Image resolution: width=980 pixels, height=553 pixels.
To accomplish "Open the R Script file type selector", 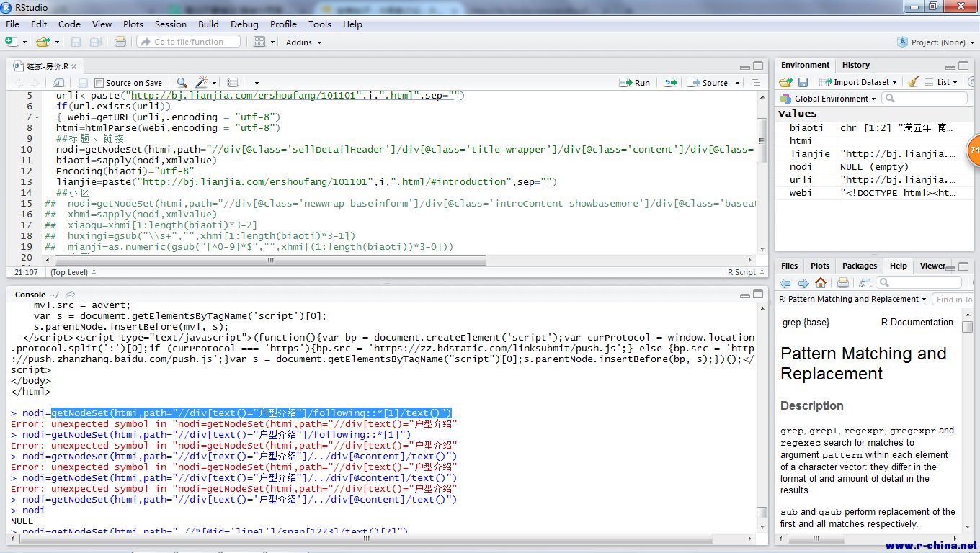I will coord(744,272).
